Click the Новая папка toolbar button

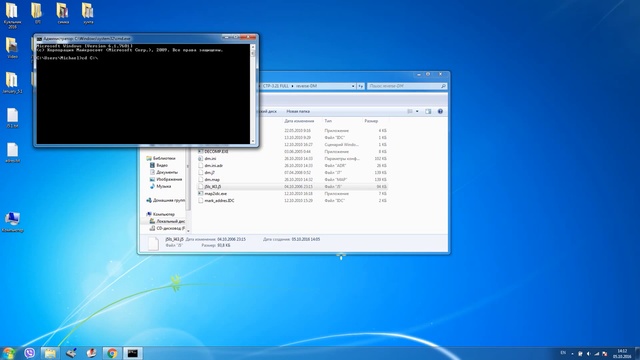(x=298, y=111)
